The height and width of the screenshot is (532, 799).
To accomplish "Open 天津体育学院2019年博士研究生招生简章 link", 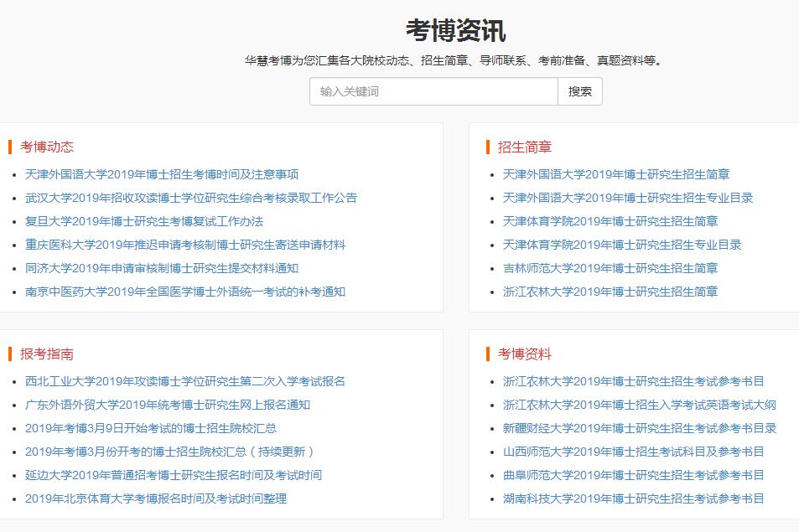I will click(x=610, y=221).
